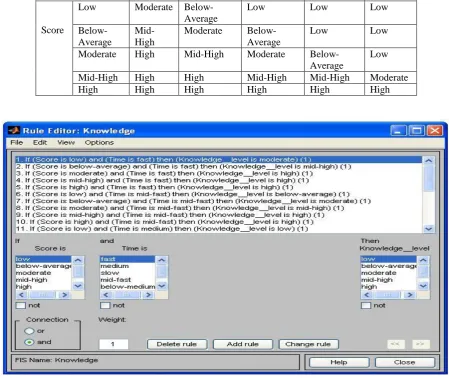The width and height of the screenshot is (449, 378).
Task: Click left arrow under Knowledge_level list
Action: (367, 295)
